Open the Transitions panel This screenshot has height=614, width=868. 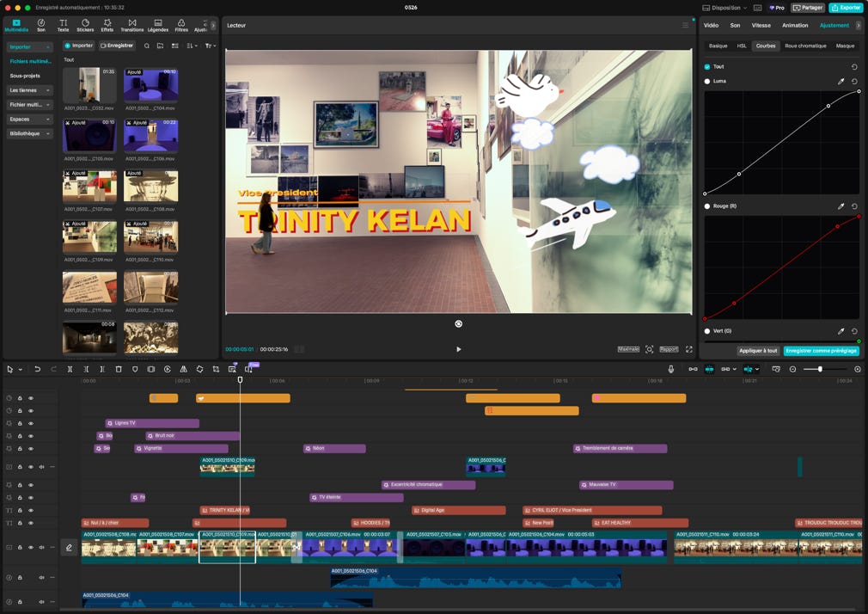pos(131,25)
